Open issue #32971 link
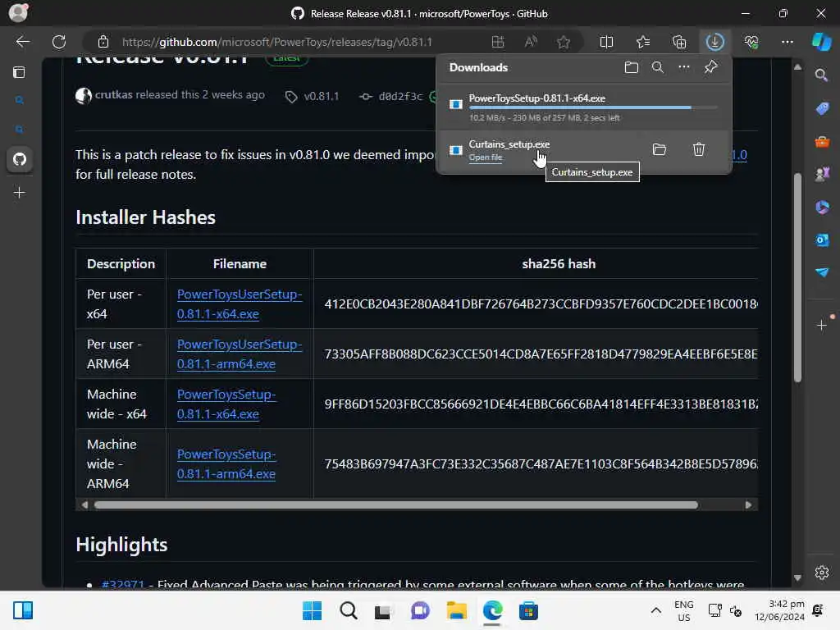The height and width of the screenshot is (630, 840). pyautogui.click(x=123, y=584)
